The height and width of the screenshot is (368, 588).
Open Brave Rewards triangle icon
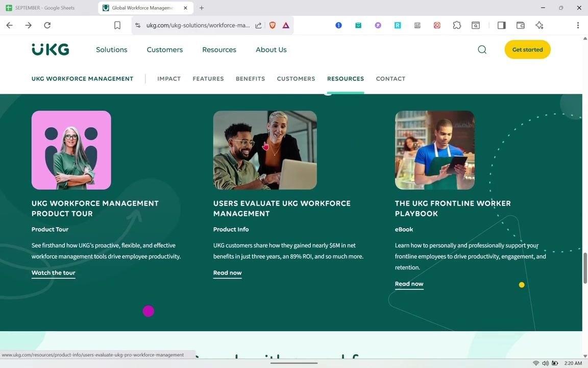286,25
